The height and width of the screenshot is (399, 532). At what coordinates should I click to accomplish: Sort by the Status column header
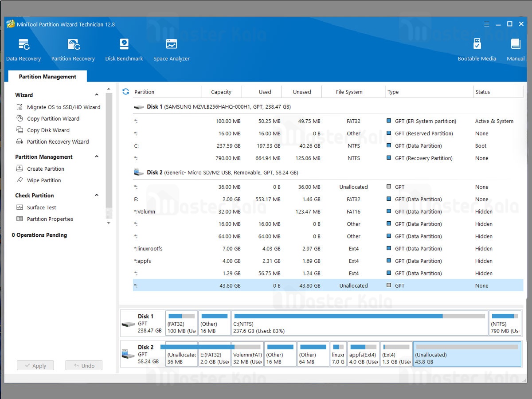(498, 92)
